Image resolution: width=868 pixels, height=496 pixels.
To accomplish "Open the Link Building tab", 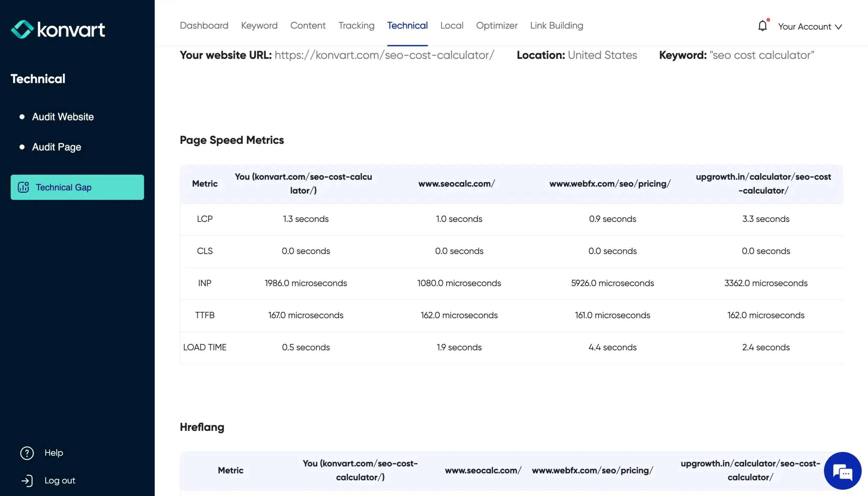I will pyautogui.click(x=556, y=25).
